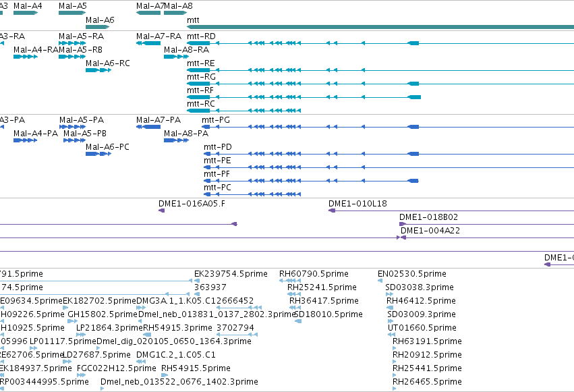Select the mtt-RE transcript label
Screen dimensions: 574x392
click(201, 63)
